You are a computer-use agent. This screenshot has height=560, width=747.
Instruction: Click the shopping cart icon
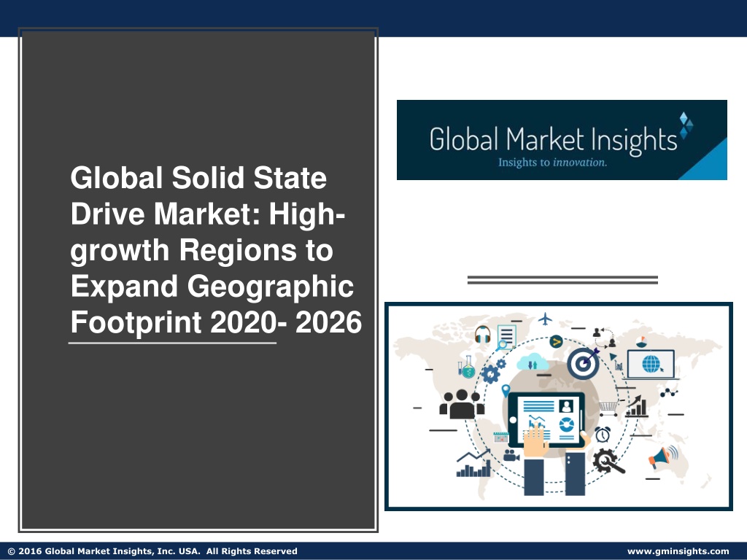pyautogui.click(x=608, y=408)
